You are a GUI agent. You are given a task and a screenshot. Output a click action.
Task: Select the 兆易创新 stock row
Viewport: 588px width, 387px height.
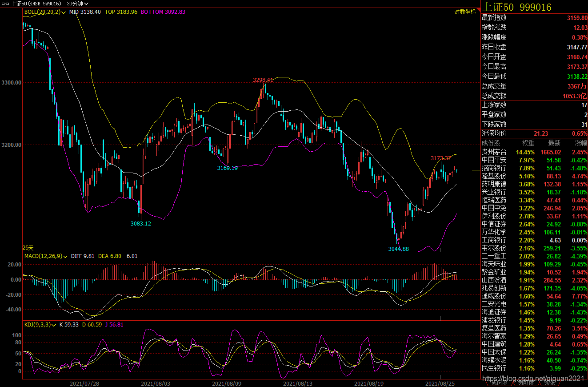(x=535, y=288)
